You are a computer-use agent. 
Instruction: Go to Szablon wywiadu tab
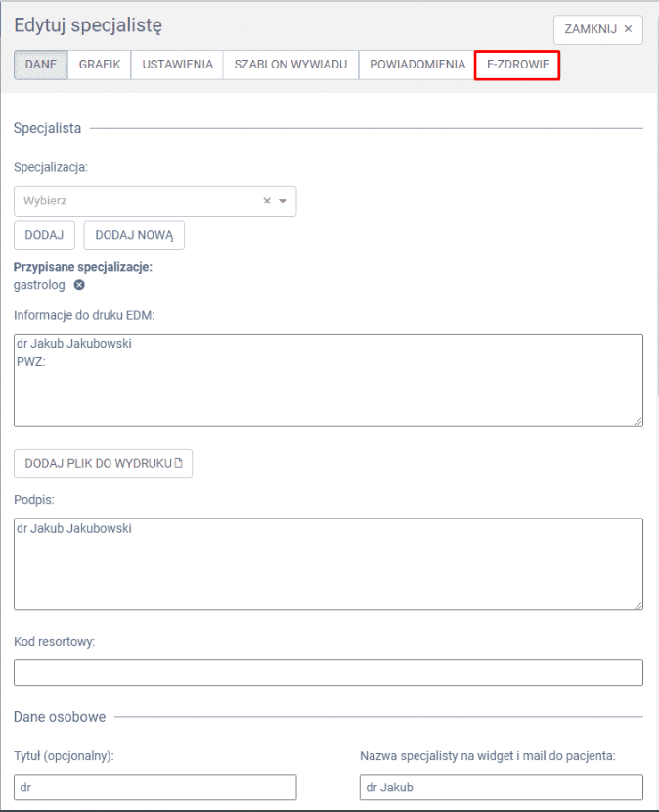tap(290, 65)
